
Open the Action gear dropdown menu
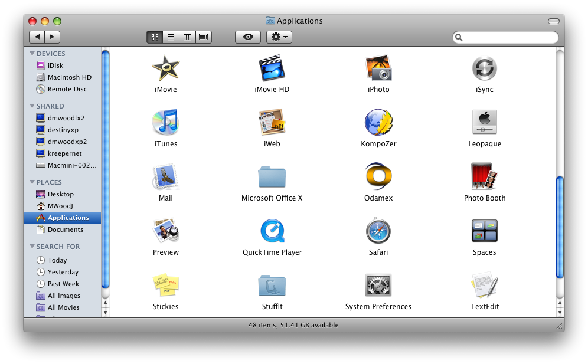279,37
